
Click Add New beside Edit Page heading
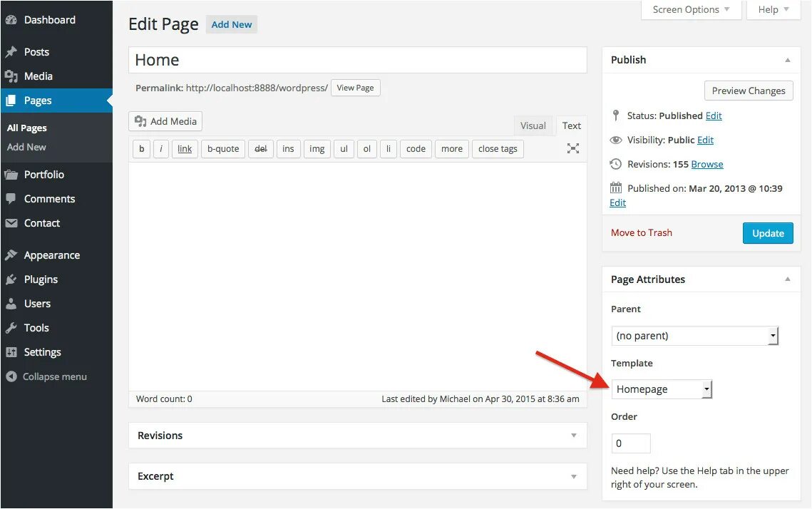[x=232, y=24]
